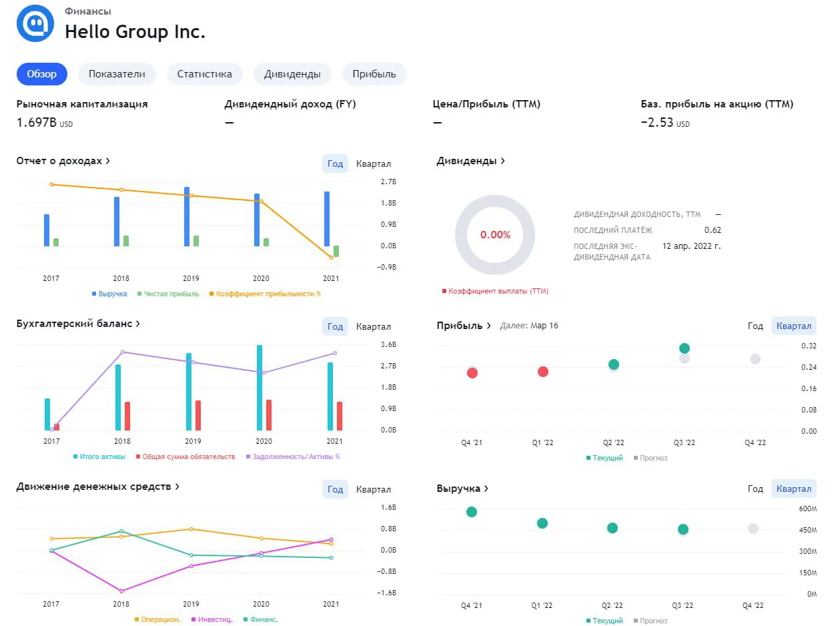Click the Q2 '22 green earnings dot

[x=614, y=364]
